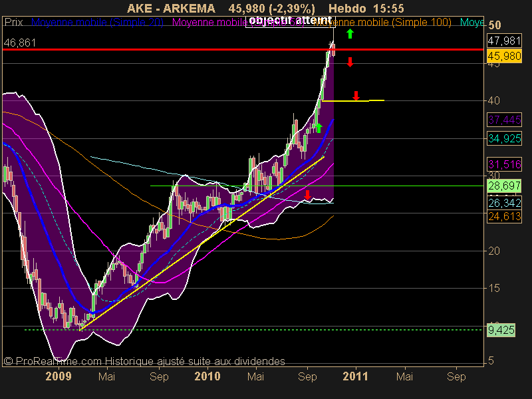Select the red horizontal resistance line
This screenshot has width=532, height=399.
coord(243,49)
